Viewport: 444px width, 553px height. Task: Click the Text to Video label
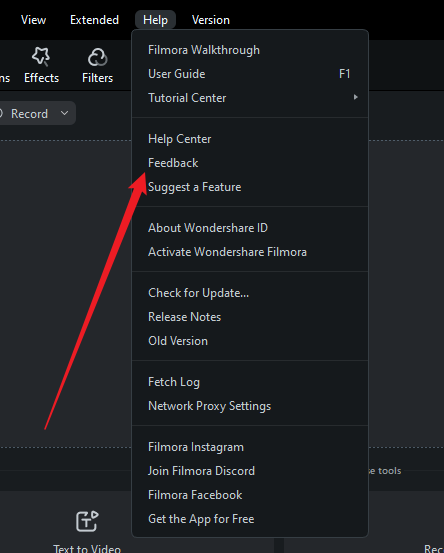click(87, 548)
